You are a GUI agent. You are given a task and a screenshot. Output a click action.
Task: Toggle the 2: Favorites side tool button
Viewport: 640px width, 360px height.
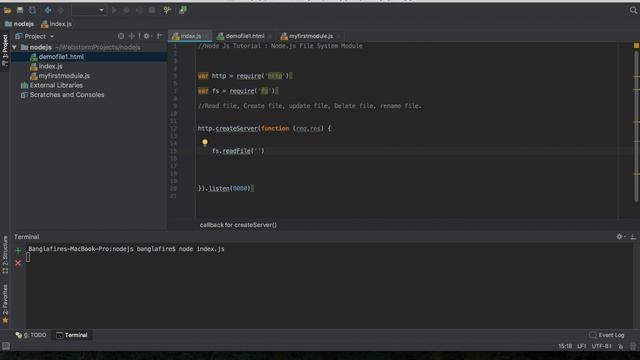(x=5, y=304)
